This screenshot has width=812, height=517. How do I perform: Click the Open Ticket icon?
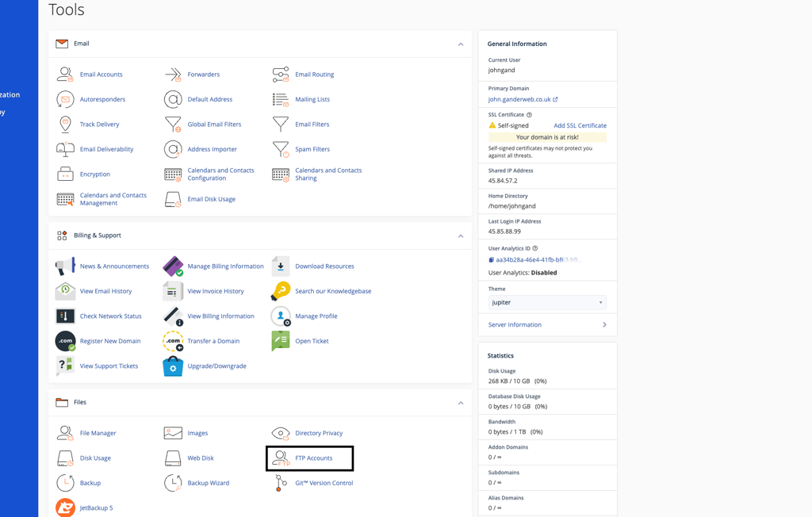pos(281,341)
